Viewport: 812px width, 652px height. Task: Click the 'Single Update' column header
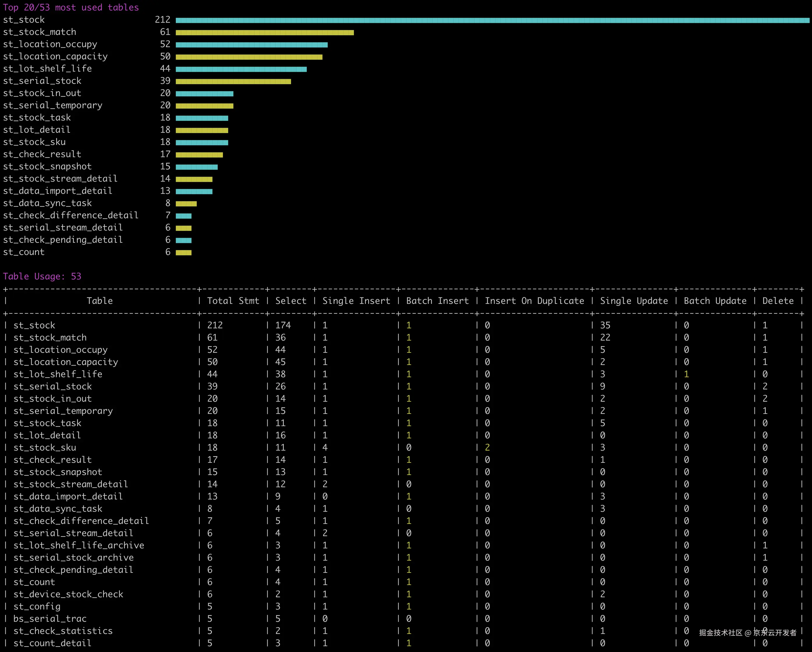634,301
